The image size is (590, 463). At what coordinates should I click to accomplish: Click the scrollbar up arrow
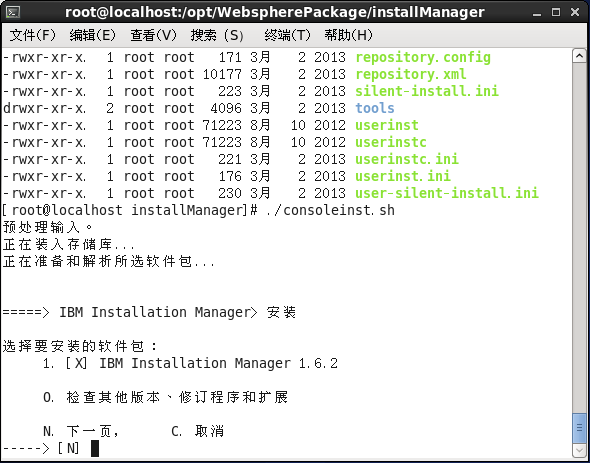pos(579,56)
